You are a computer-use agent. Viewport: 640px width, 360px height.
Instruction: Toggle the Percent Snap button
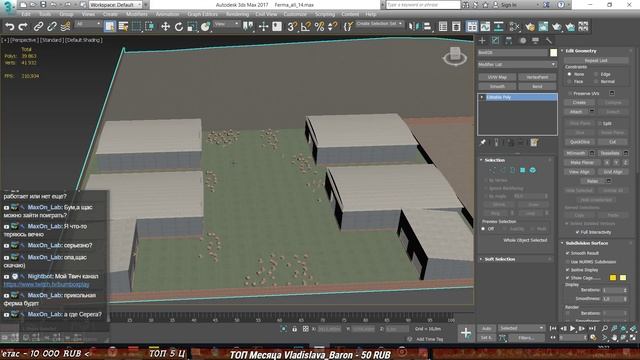click(319, 27)
